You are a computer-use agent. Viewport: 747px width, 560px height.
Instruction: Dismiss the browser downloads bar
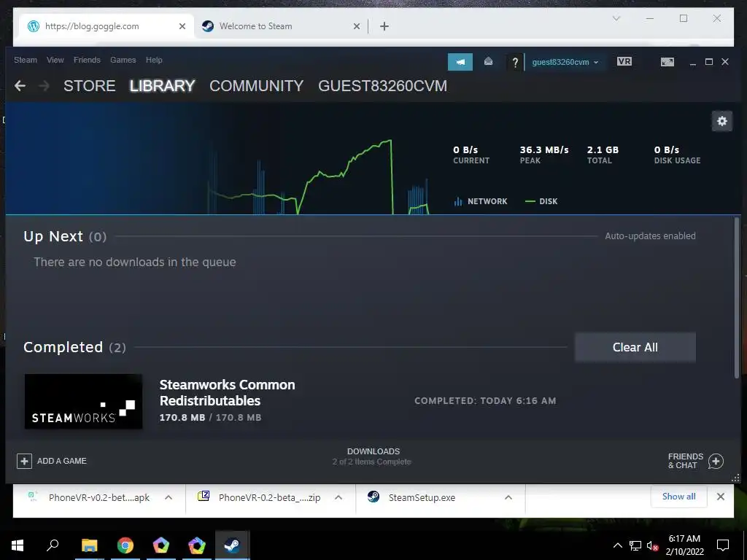[721, 497]
